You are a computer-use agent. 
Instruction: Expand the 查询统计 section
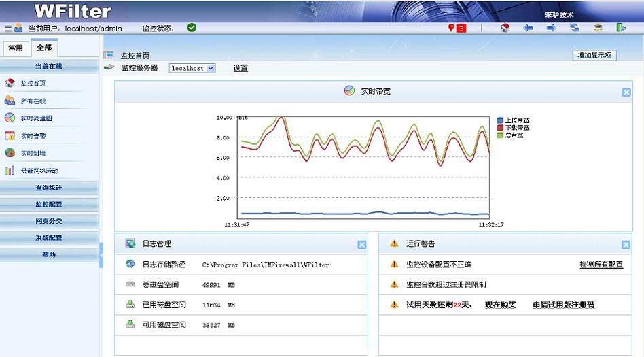click(49, 188)
